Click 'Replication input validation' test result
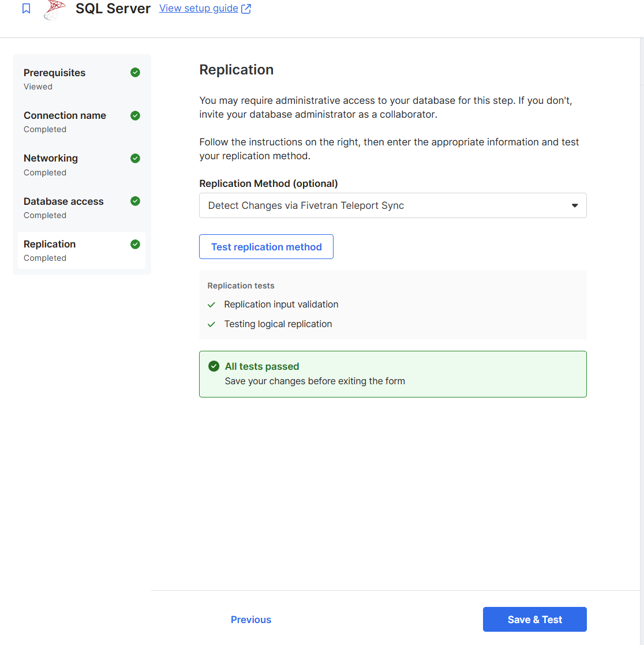Image resolution: width=644 pixels, height=645 pixels. [281, 305]
